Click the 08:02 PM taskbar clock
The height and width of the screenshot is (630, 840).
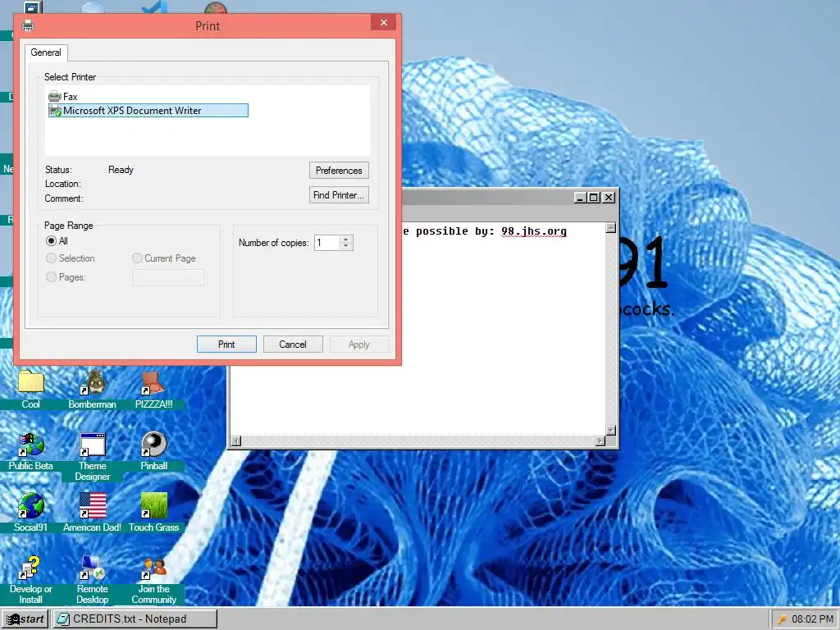tap(812, 619)
